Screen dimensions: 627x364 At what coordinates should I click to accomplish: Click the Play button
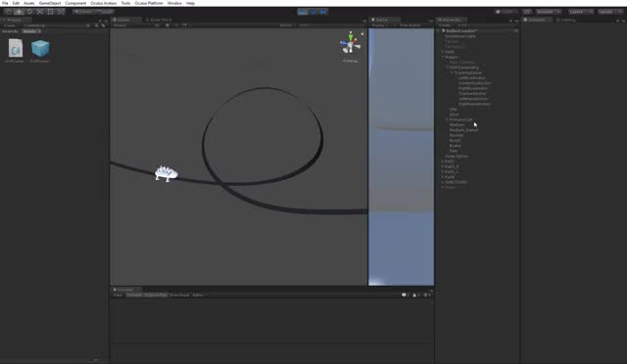pyautogui.click(x=303, y=12)
